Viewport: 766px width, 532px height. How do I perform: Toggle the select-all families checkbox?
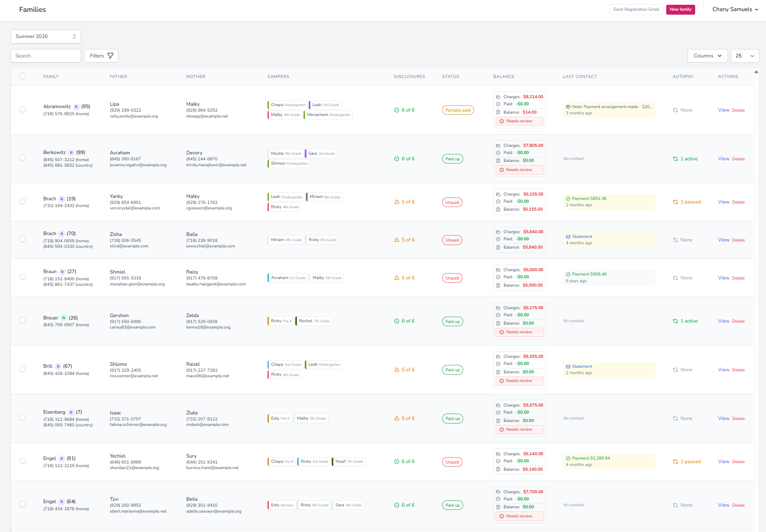coord(23,76)
